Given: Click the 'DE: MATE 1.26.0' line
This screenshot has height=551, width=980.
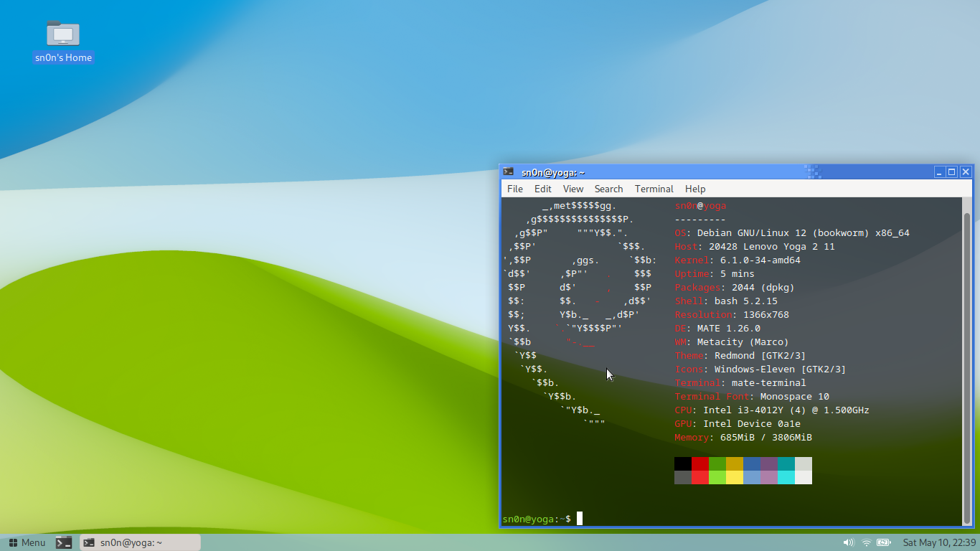Looking at the screenshot, I should (x=717, y=329).
